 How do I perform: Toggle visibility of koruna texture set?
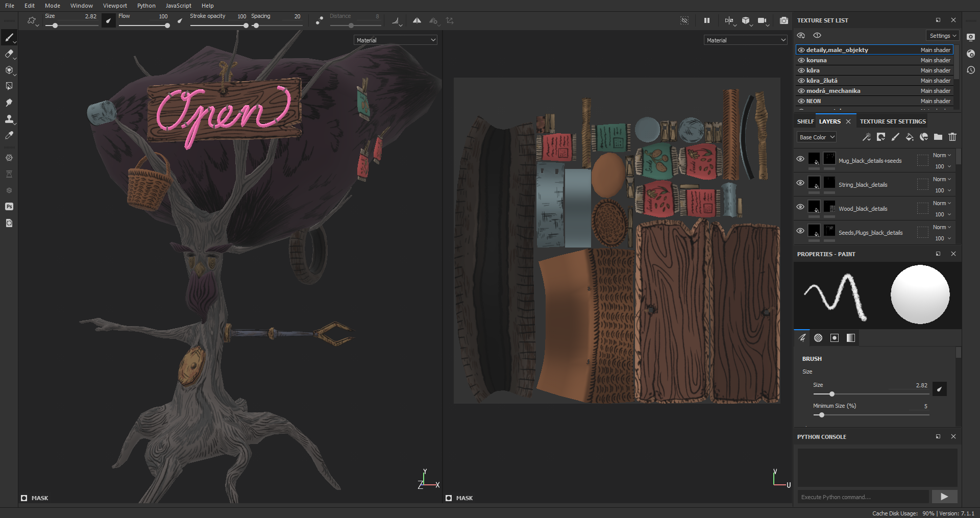pos(801,60)
